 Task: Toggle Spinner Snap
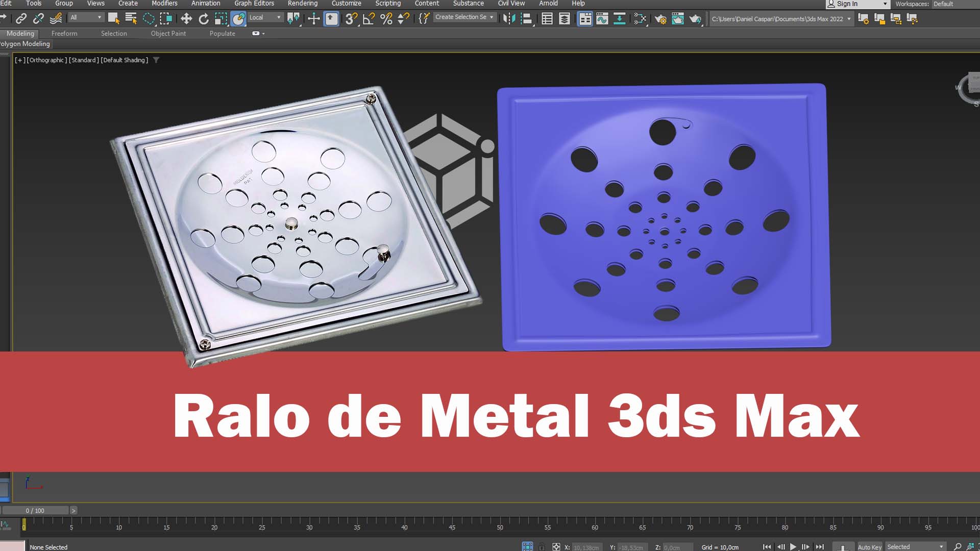[x=404, y=19]
